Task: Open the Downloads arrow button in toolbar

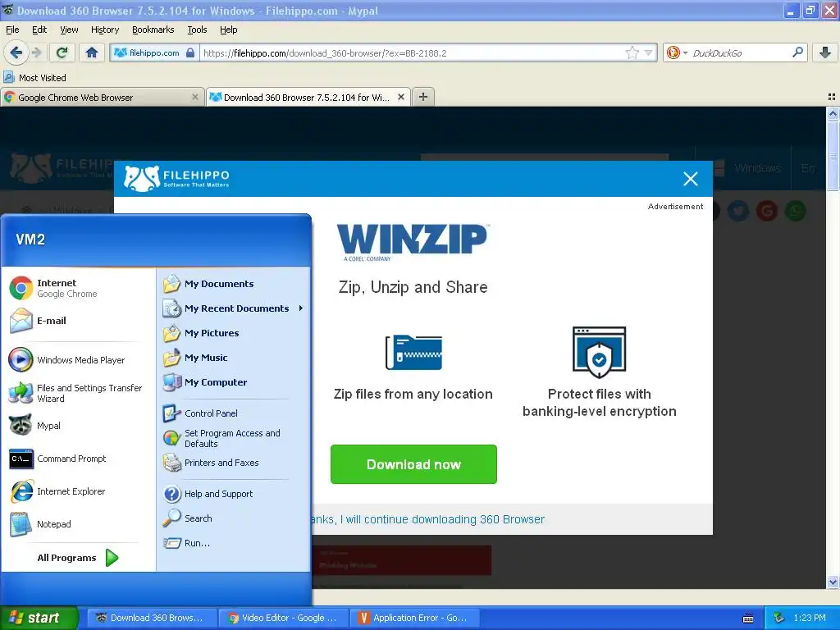Action: (825, 52)
